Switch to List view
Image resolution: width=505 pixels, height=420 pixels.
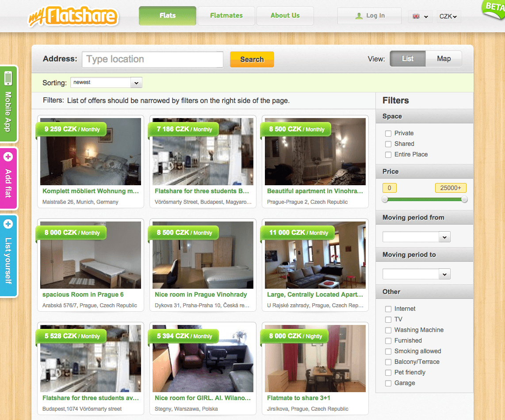pos(408,59)
